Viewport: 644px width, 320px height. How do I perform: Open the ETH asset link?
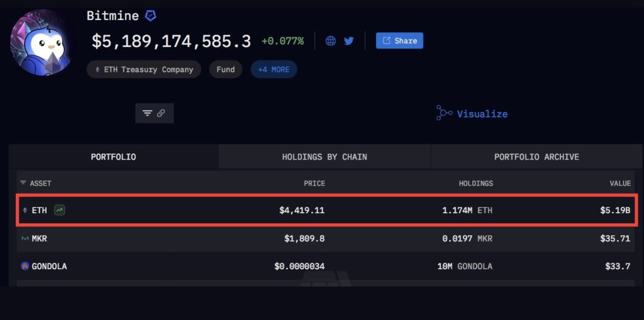coord(40,211)
